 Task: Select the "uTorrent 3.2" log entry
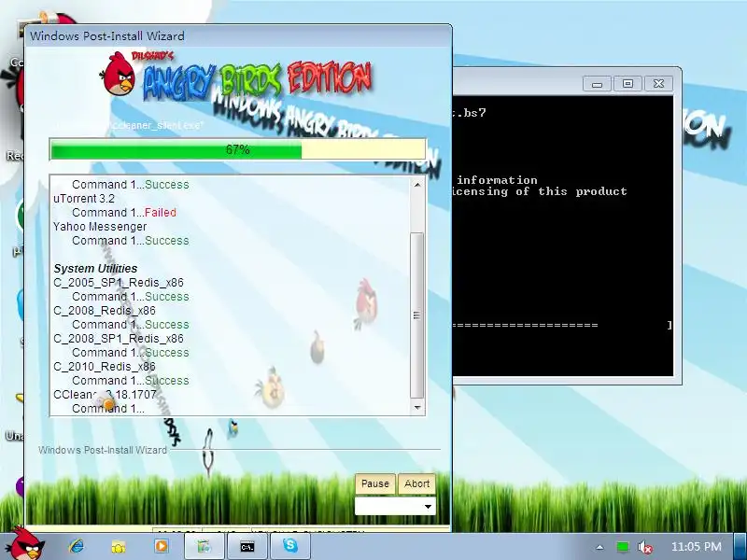[84, 199]
